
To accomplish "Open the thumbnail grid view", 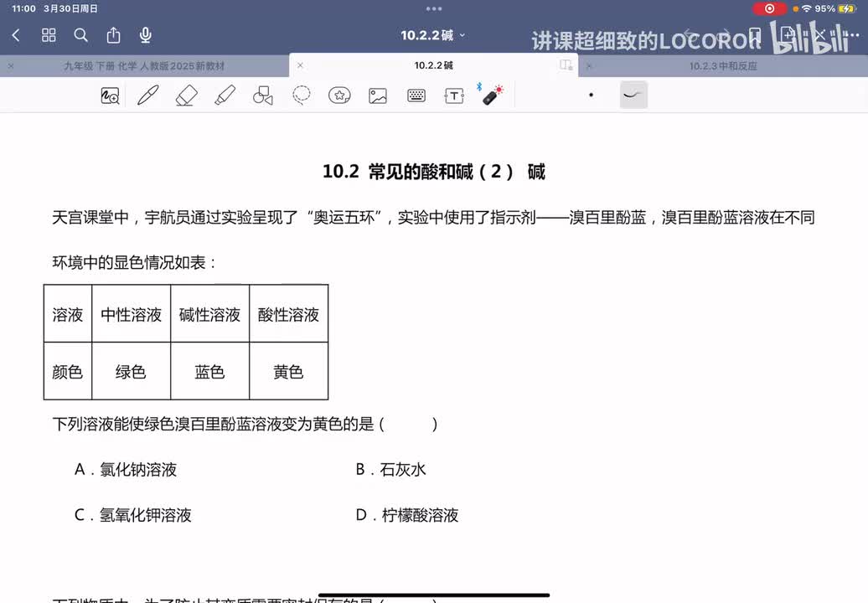I will pos(49,35).
